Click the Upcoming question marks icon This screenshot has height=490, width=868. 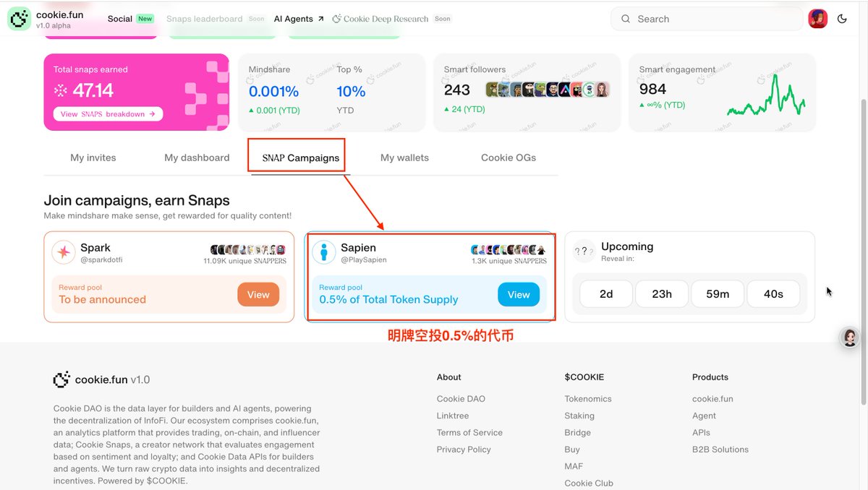(x=584, y=252)
